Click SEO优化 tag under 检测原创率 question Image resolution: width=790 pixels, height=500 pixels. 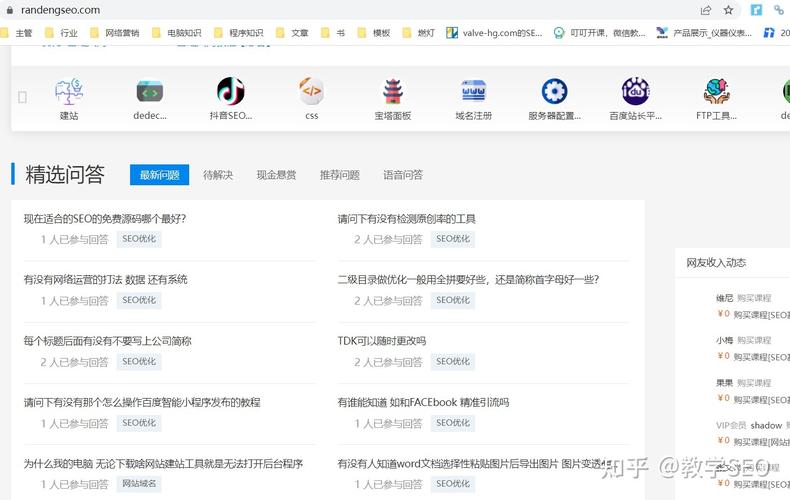tap(452, 239)
